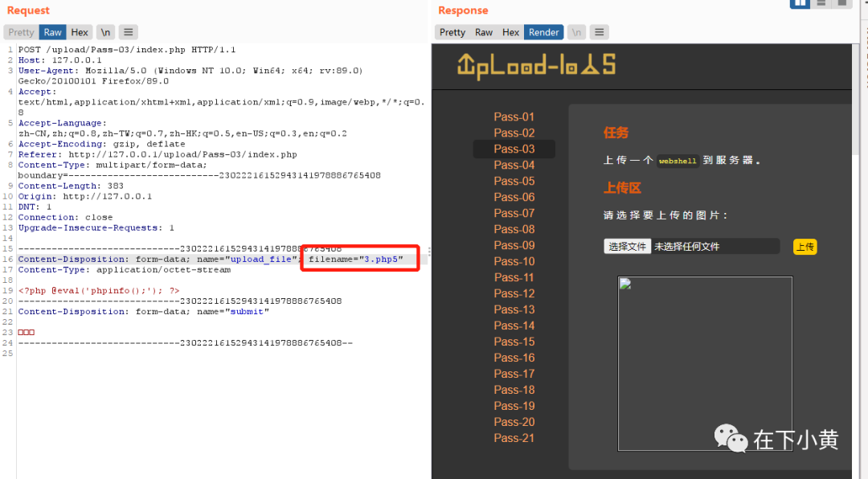This screenshot has width=868, height=479.
Task: Open Pass-16 challenge link
Action: pyautogui.click(x=514, y=358)
